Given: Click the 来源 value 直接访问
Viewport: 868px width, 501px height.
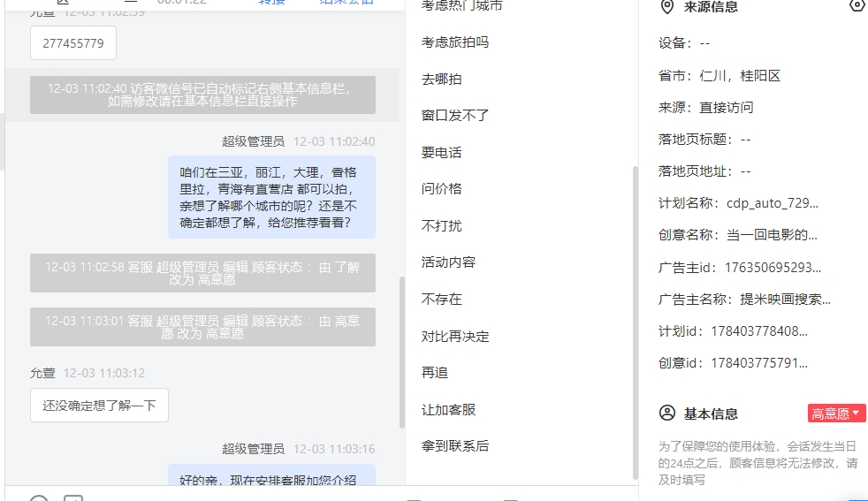Looking at the screenshot, I should click(727, 108).
